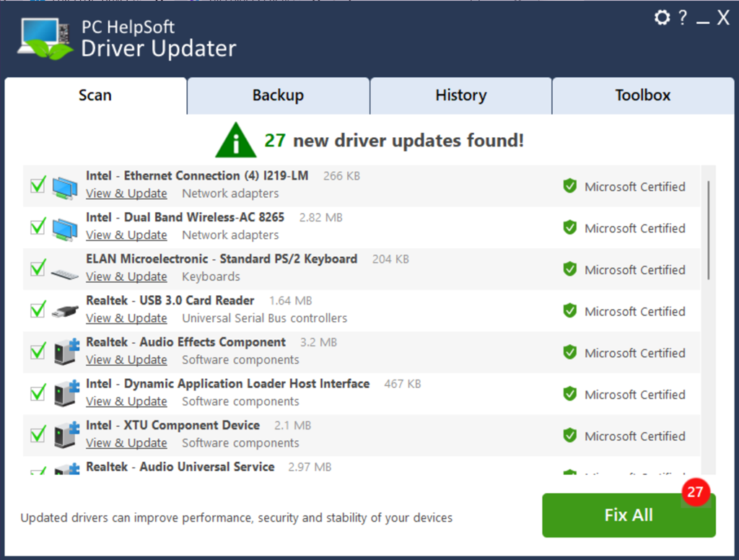Open View & Update for Dual Band Wireless-AC 8265
Screen dimensions: 739x560
coord(126,235)
